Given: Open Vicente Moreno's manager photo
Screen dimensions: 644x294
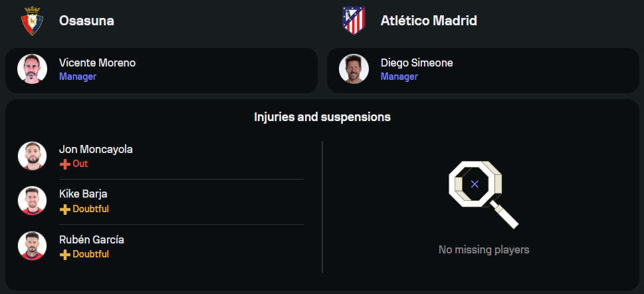Looking at the screenshot, I should [32, 69].
